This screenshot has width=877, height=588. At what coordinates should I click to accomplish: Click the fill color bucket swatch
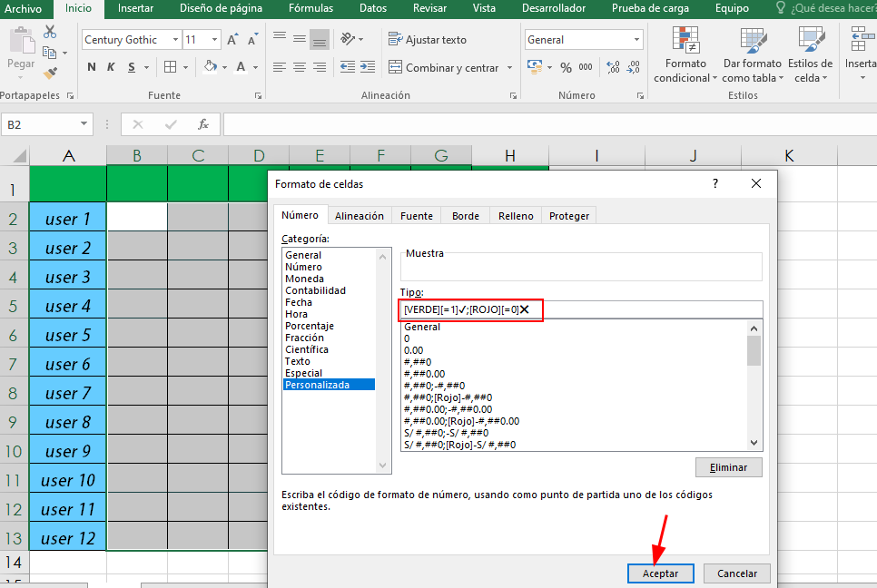(x=210, y=67)
